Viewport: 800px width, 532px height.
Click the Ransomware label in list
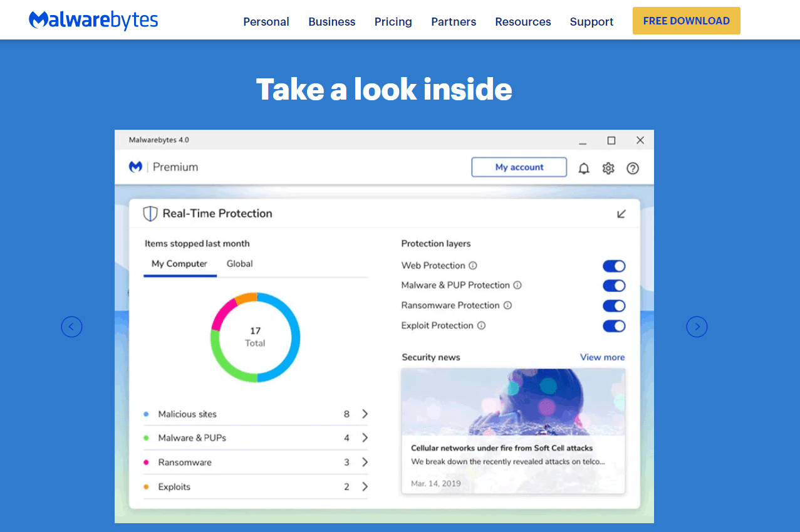pos(185,462)
